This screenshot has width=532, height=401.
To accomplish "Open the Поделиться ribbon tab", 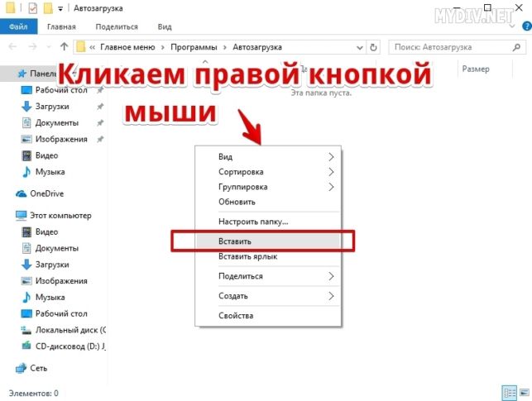I will pyautogui.click(x=117, y=26).
